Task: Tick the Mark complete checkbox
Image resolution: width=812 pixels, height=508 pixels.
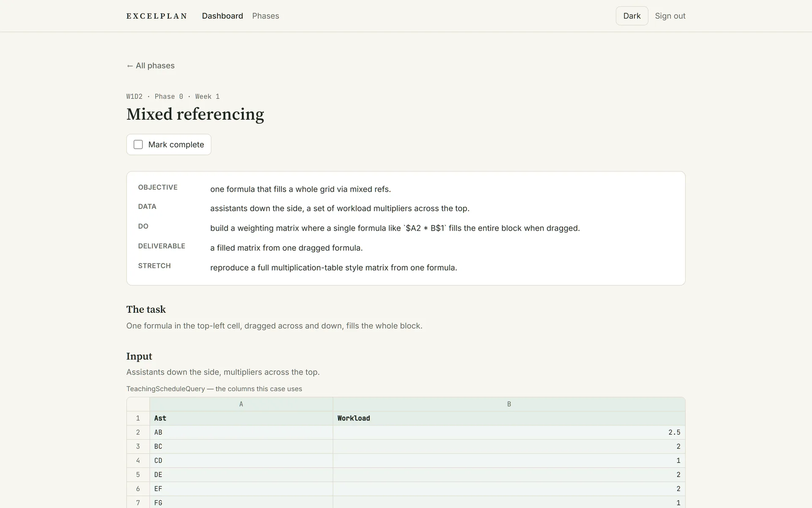Action: tap(138, 145)
